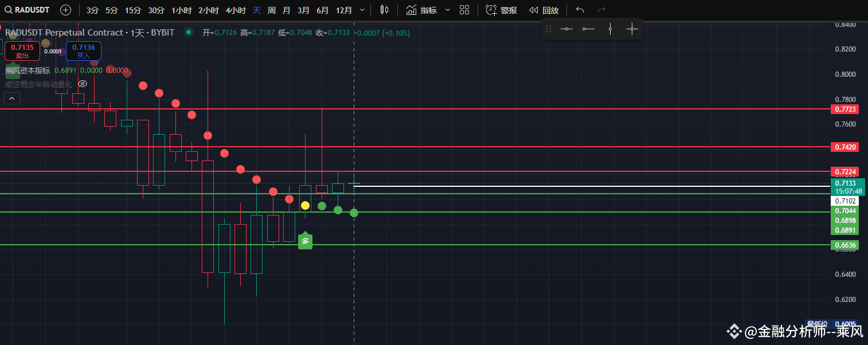Click the 0.6891 price label
This screenshot has width=868, height=345.
pyautogui.click(x=846, y=230)
